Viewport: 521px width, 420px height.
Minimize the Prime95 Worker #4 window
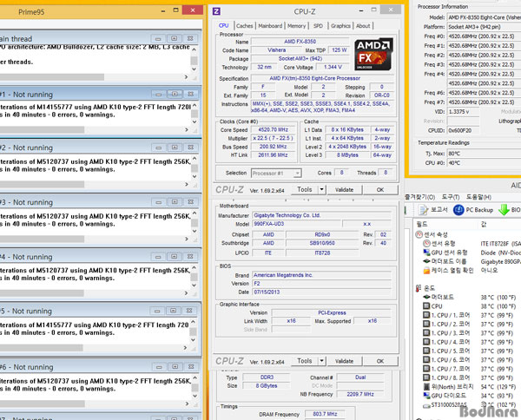pyautogui.click(x=158, y=257)
